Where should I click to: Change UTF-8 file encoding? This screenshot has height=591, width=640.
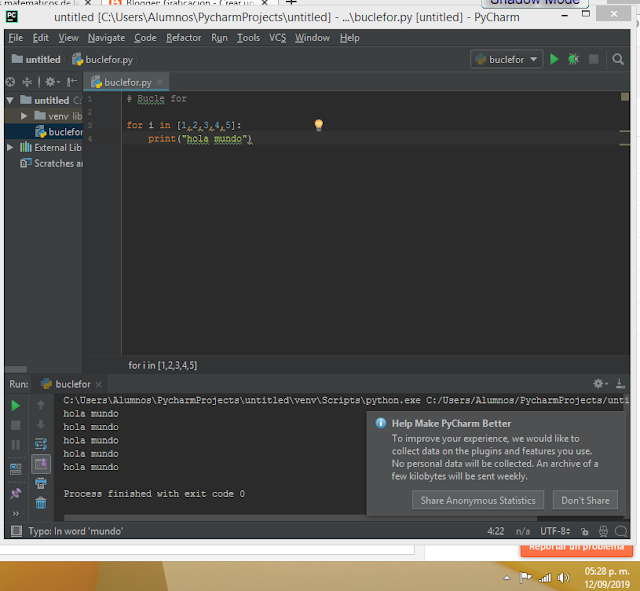[555, 531]
